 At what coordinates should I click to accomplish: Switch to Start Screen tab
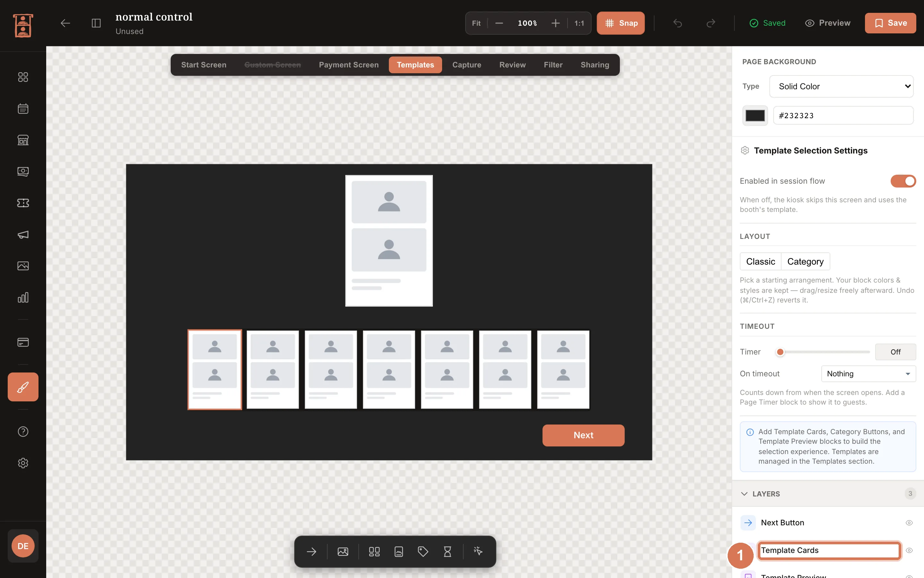coord(203,65)
